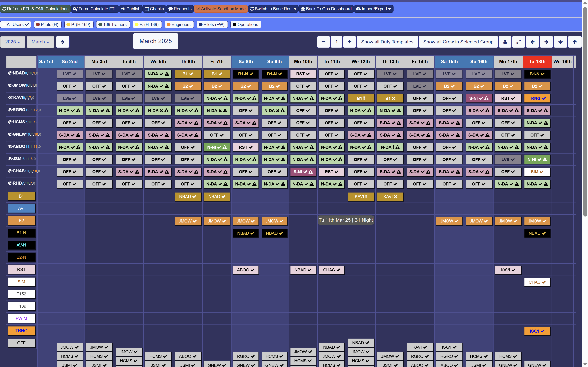Click the expand fullscreen arrows icon
This screenshot has width=588, height=367.
coord(518,42)
